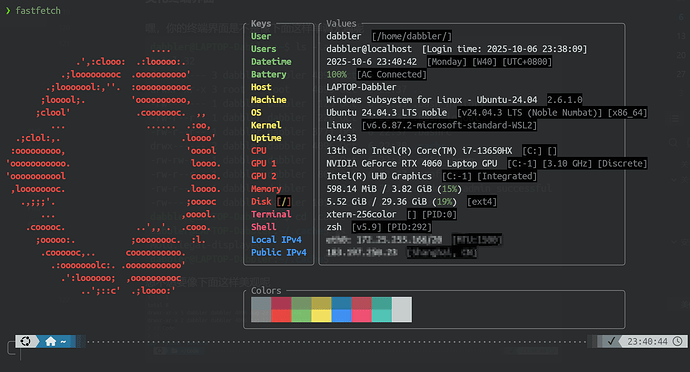This screenshot has height=372, width=690.
Task: Click the '[Integrated]' GPU tag
Action: (x=507, y=176)
